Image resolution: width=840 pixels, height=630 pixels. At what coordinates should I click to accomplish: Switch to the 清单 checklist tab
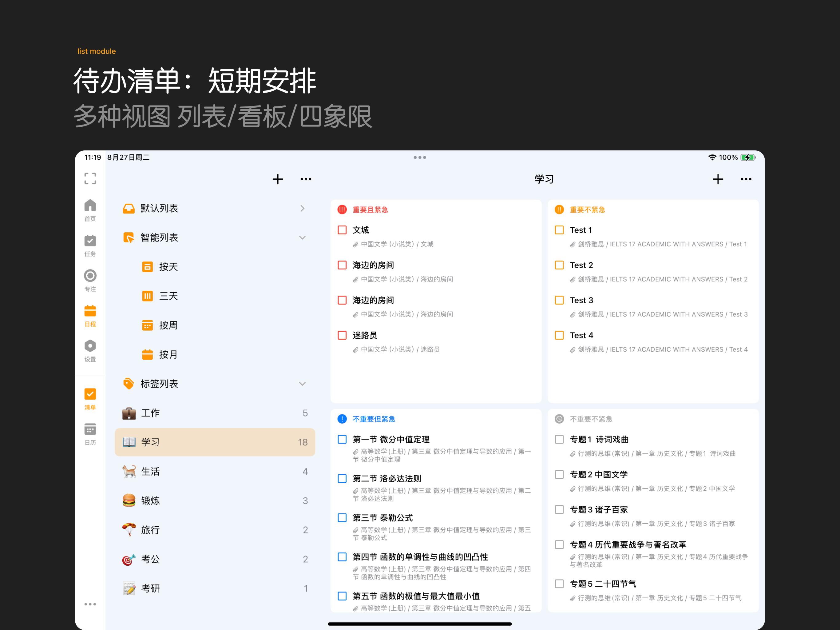(90, 399)
